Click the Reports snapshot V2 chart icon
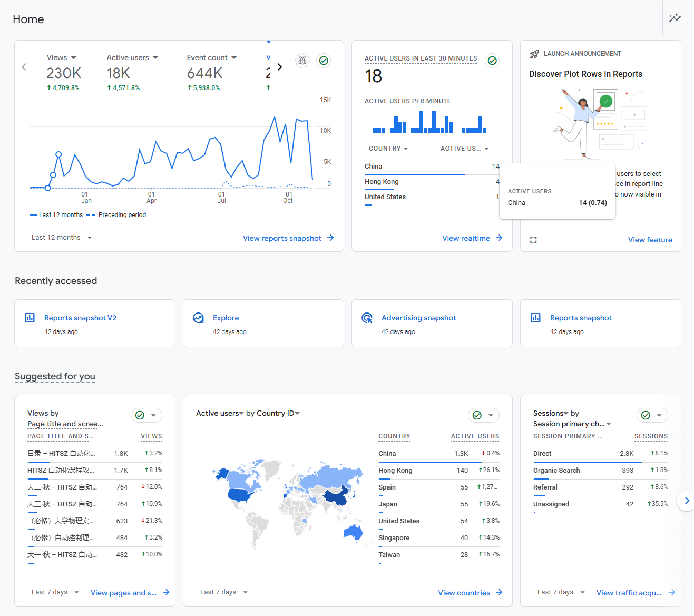 point(30,318)
